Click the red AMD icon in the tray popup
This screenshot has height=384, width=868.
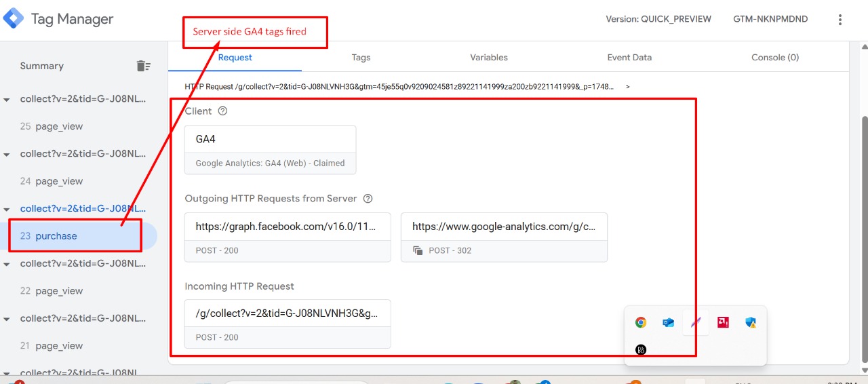pyautogui.click(x=724, y=322)
